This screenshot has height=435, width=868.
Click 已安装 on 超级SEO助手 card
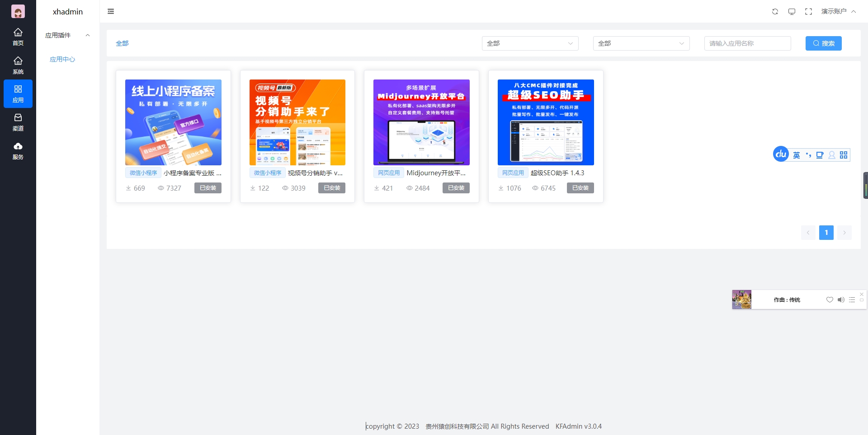(580, 188)
